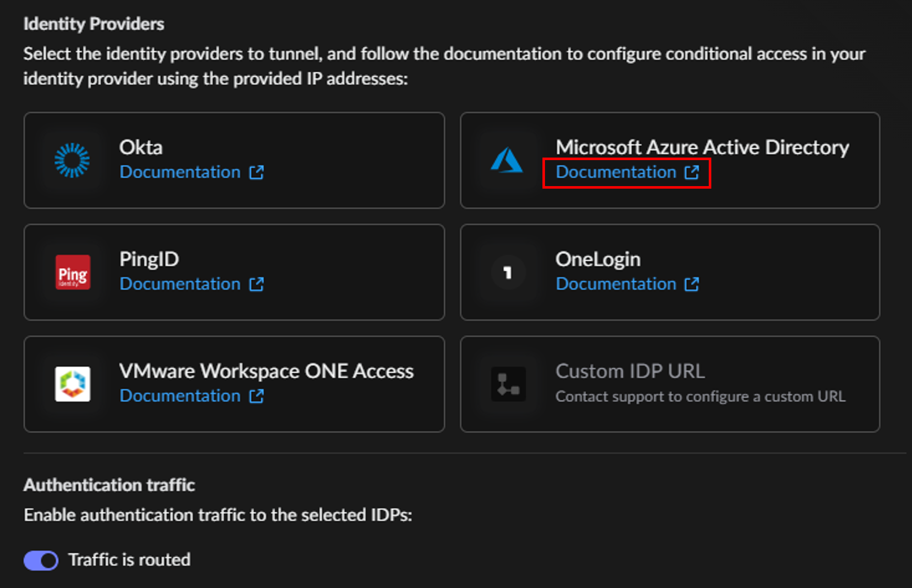Image resolution: width=912 pixels, height=588 pixels.
Task: Click the Microsoft Azure triangle logo
Action: coord(507,160)
